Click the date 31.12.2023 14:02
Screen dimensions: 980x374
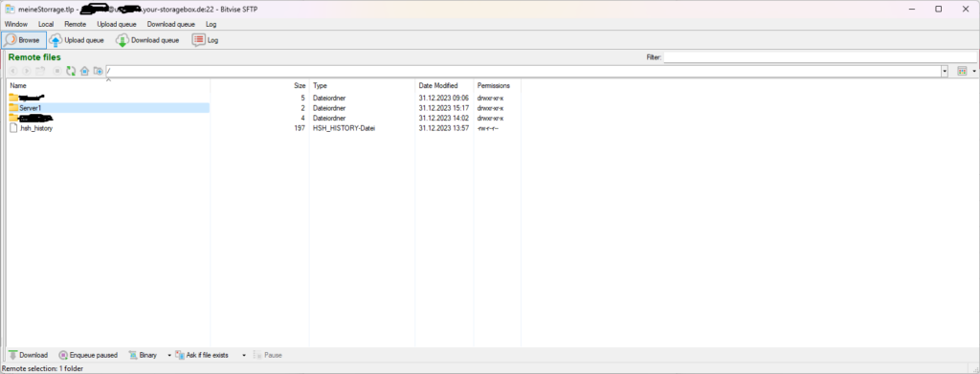pos(444,118)
